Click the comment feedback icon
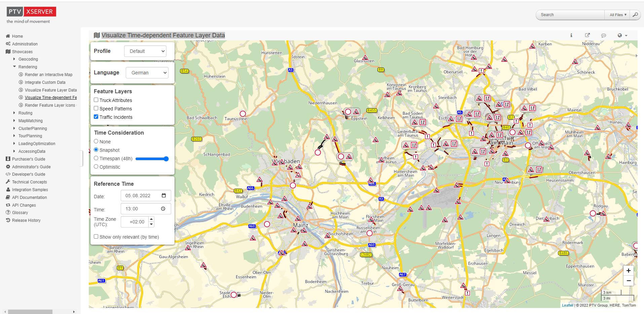This screenshot has width=644, height=314. tap(603, 35)
